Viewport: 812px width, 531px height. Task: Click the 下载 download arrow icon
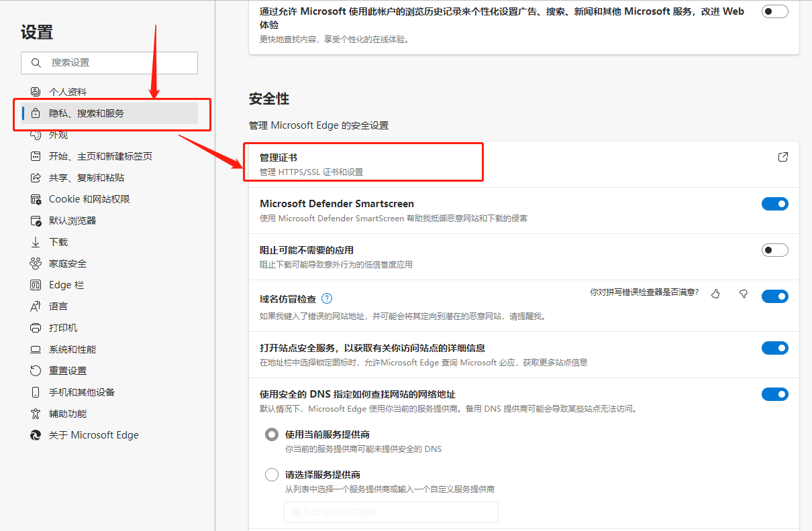[x=36, y=242]
